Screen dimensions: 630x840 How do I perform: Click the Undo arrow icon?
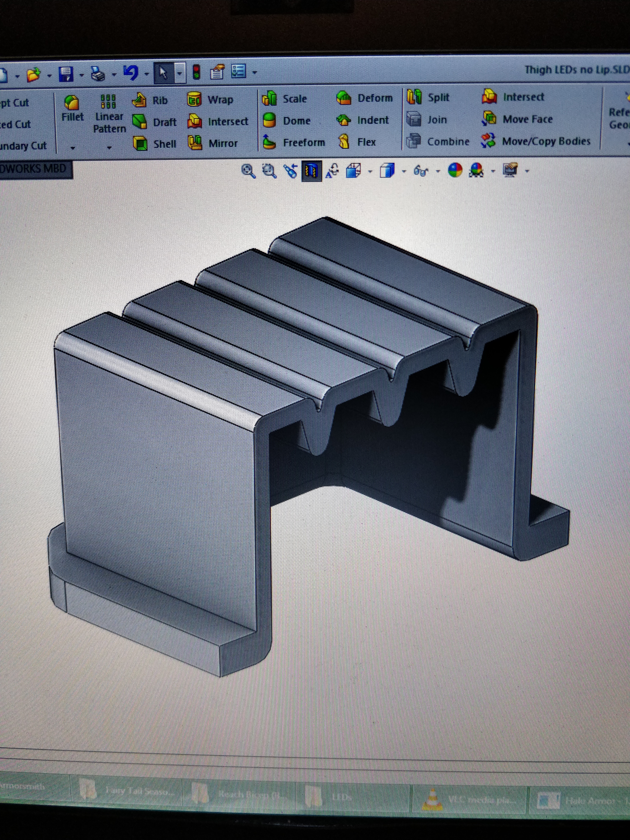131,73
